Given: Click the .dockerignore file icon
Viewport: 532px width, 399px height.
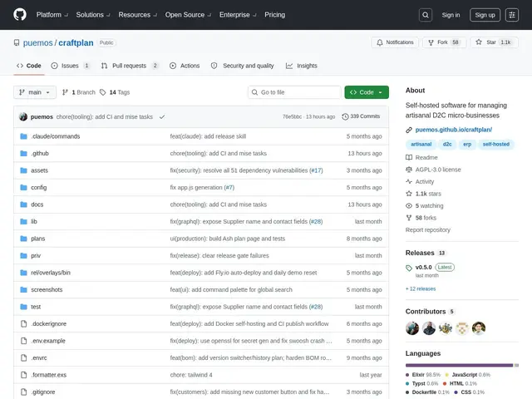Looking at the screenshot, I should click(x=23, y=323).
